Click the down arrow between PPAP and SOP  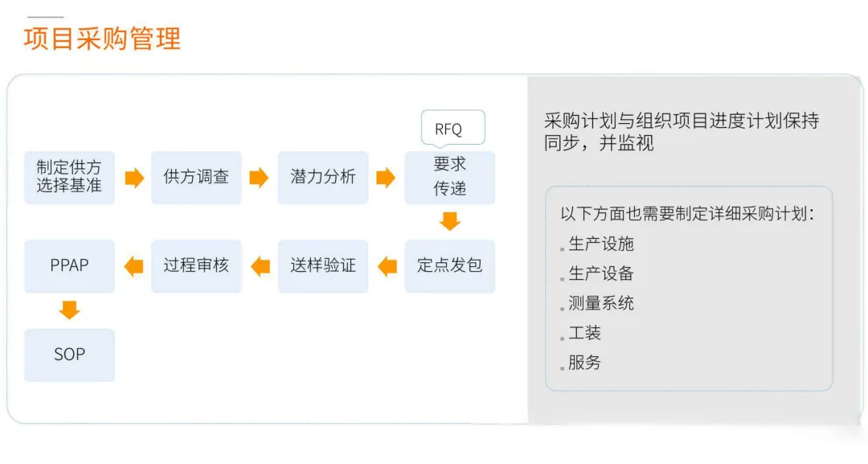70,310
